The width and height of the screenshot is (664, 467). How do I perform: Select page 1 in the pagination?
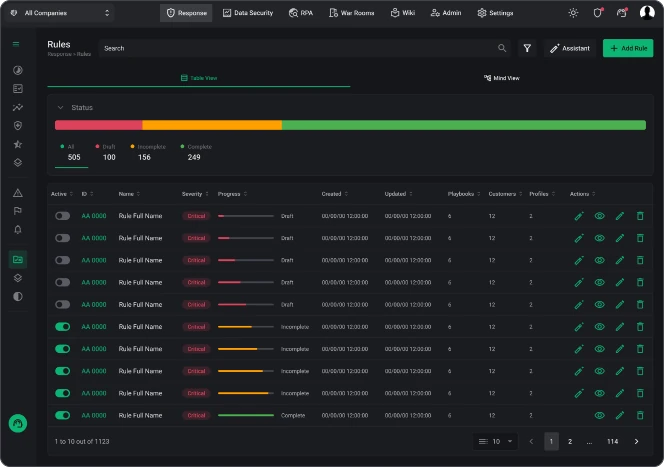[x=551, y=442]
